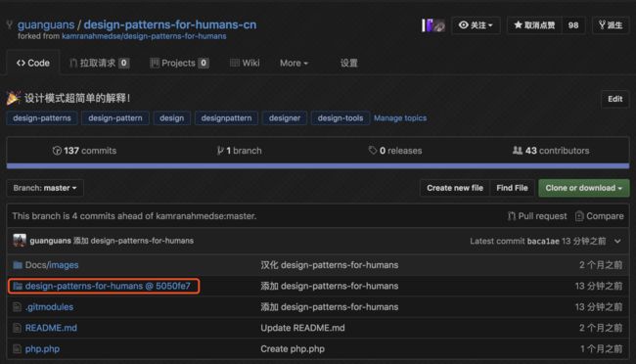The width and height of the screenshot is (636, 364).
Task: Open the forked-from kamranahmedse repository link
Action: pyautogui.click(x=144, y=36)
